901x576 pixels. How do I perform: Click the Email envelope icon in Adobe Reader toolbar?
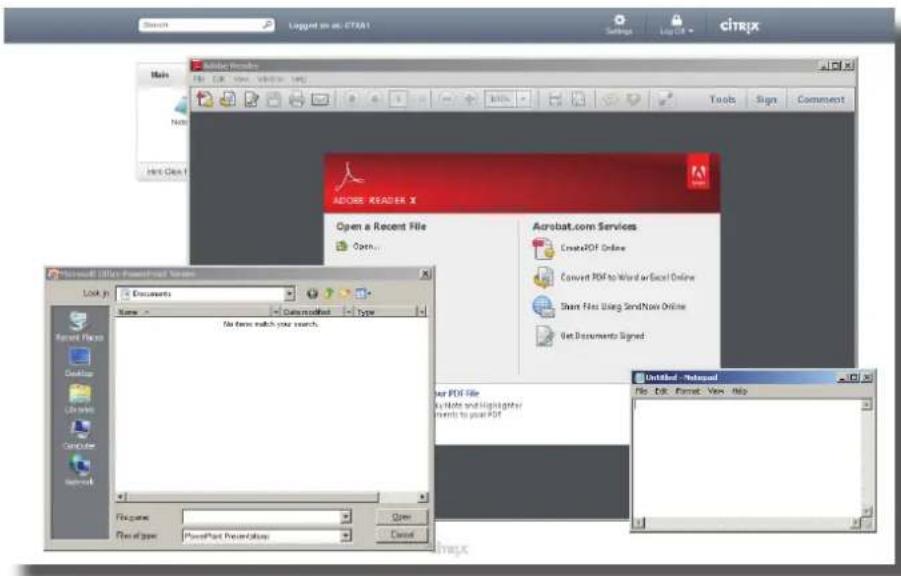coord(319,99)
